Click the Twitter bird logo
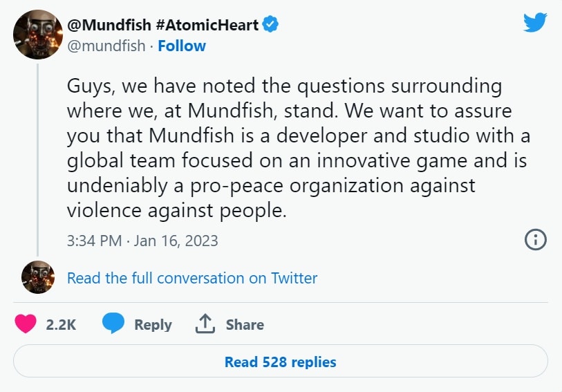Viewport: 562px width, 392px height. tap(535, 24)
